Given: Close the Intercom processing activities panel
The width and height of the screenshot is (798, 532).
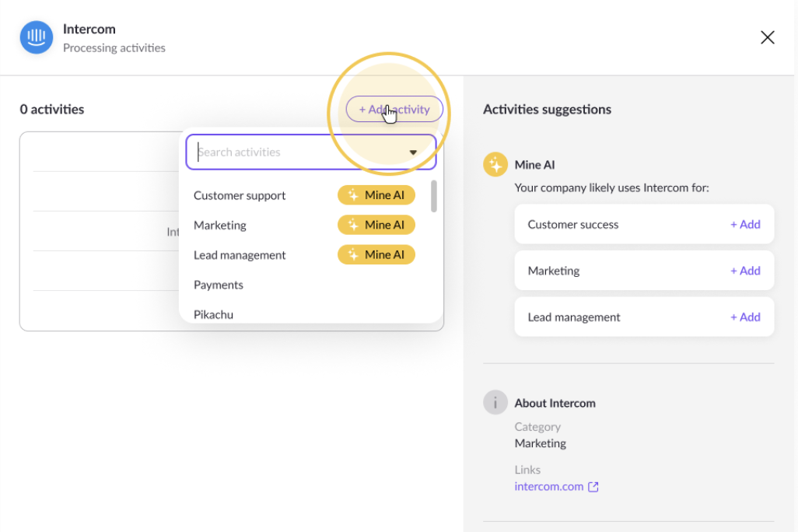Looking at the screenshot, I should coord(767,37).
